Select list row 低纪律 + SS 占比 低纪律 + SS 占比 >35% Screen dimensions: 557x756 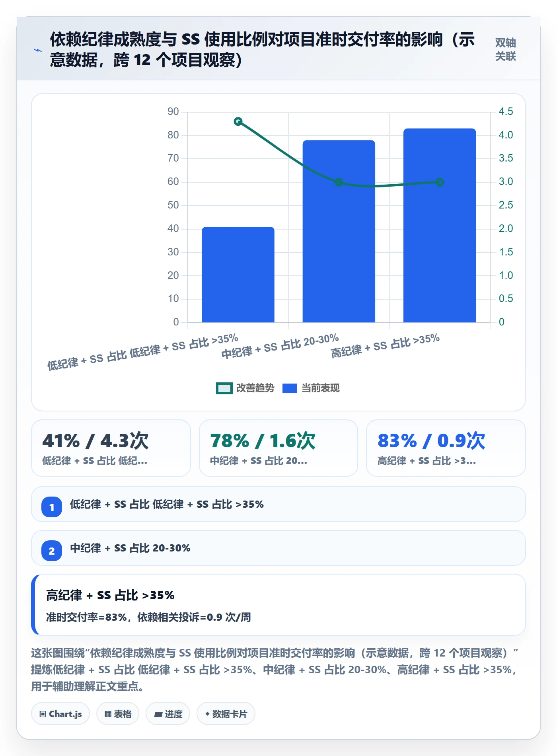278,504
